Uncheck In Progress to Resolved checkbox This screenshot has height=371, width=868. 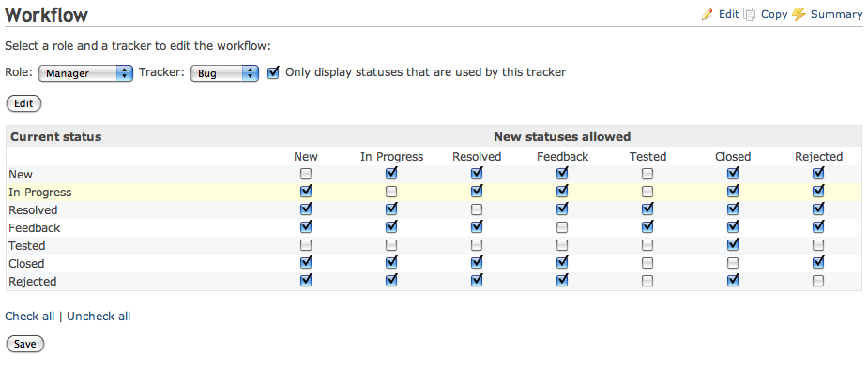coord(477,192)
